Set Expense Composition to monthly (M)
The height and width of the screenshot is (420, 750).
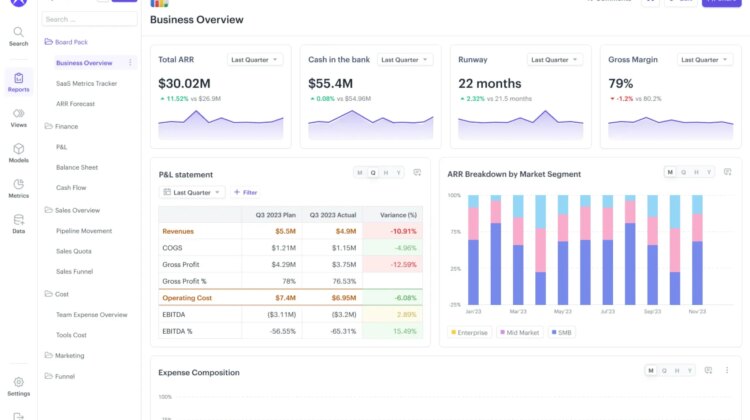pos(651,371)
